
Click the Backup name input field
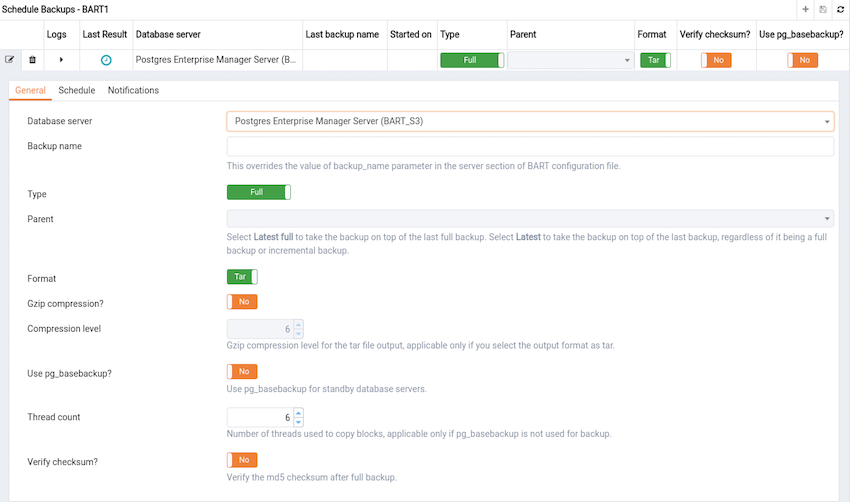[x=530, y=146]
